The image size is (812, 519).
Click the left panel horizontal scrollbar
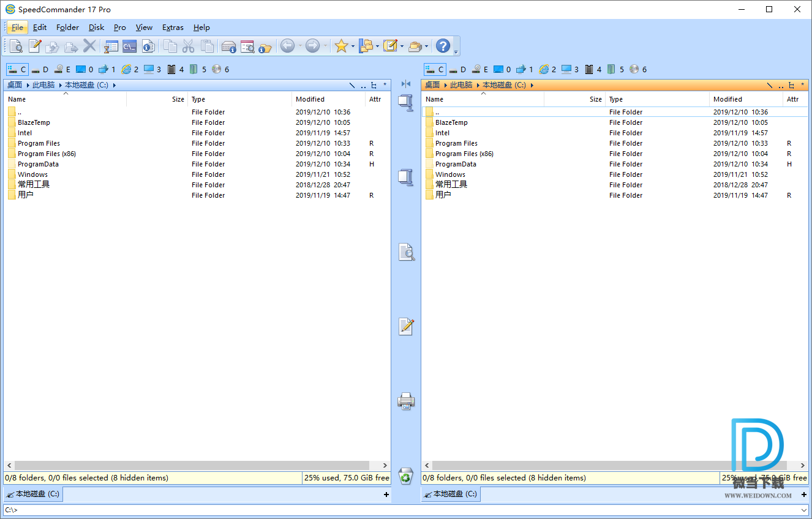click(192, 466)
